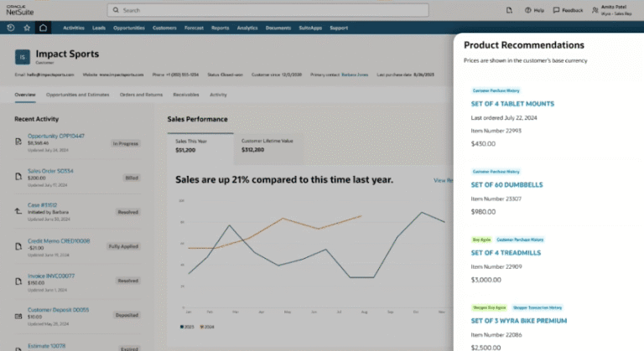Click the Invoice INVC00077 document icon

(x=18, y=281)
